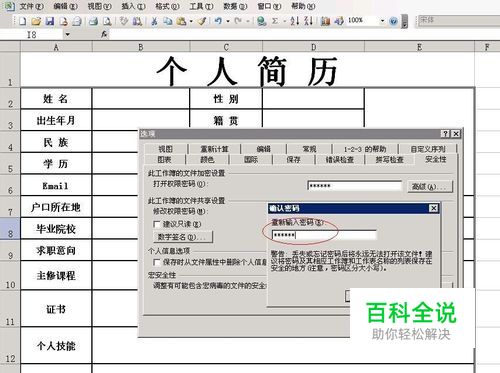
Task: Click the Print icon in the toolbar
Action: click(93, 21)
